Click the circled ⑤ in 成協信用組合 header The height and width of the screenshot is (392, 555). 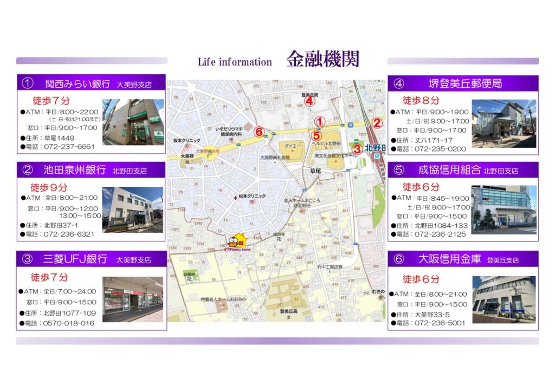pos(399,170)
